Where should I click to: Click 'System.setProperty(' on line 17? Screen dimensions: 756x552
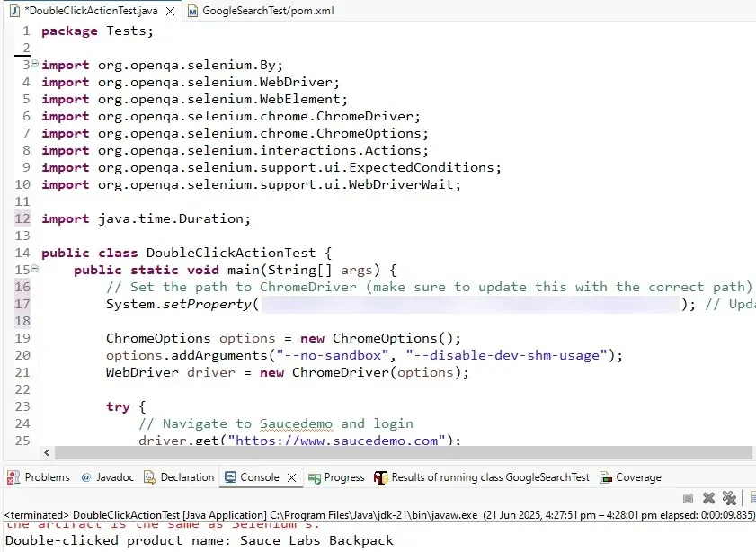[182, 304]
